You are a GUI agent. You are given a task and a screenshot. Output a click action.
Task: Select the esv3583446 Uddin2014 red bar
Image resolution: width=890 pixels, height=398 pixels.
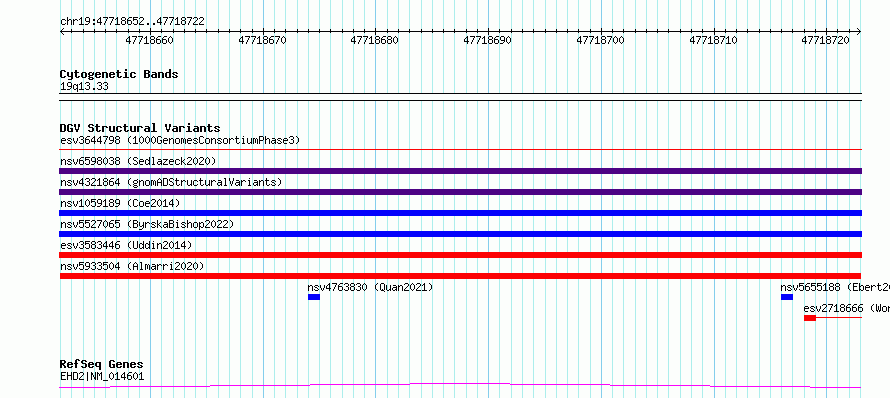point(460,255)
